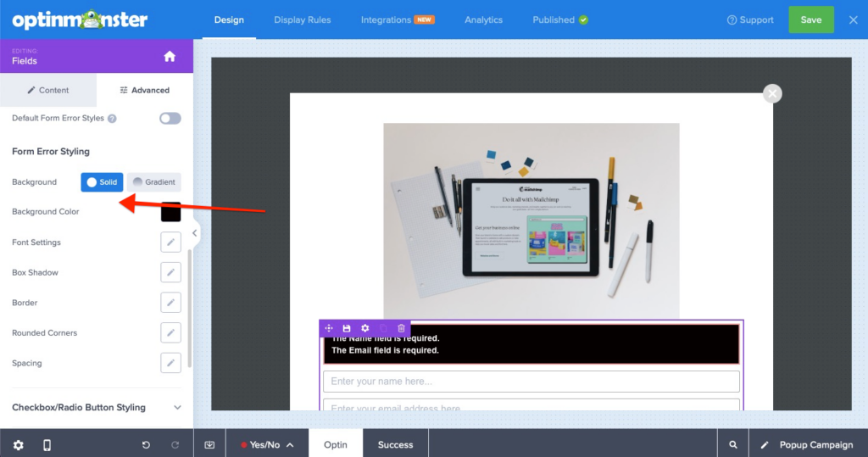Click the 'Form Error Styling' heading
The height and width of the screenshot is (457, 868).
pyautogui.click(x=51, y=151)
